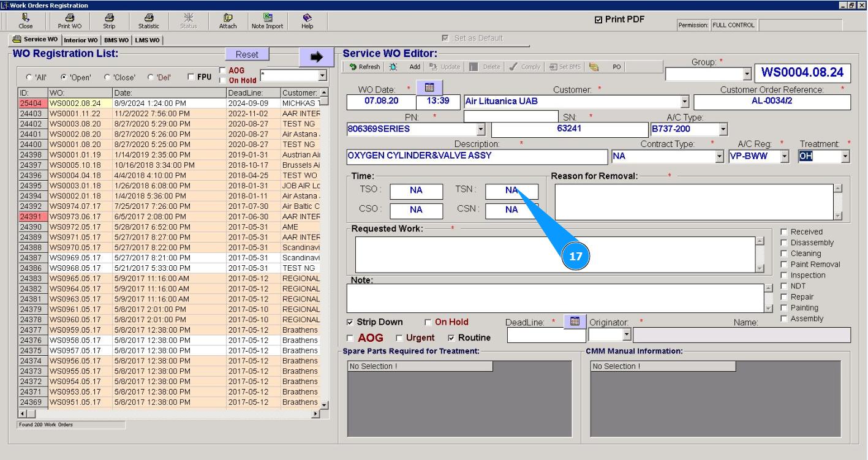Select the 'All' radio button filter

pos(29,78)
